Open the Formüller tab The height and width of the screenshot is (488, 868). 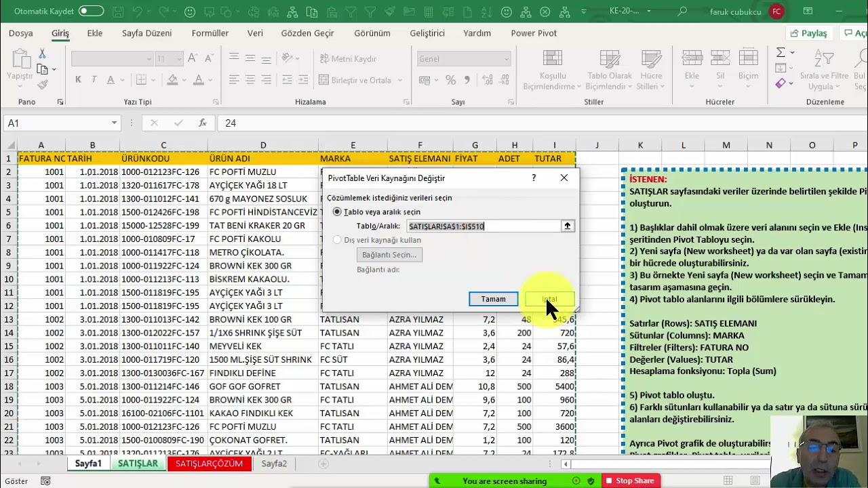tap(210, 33)
